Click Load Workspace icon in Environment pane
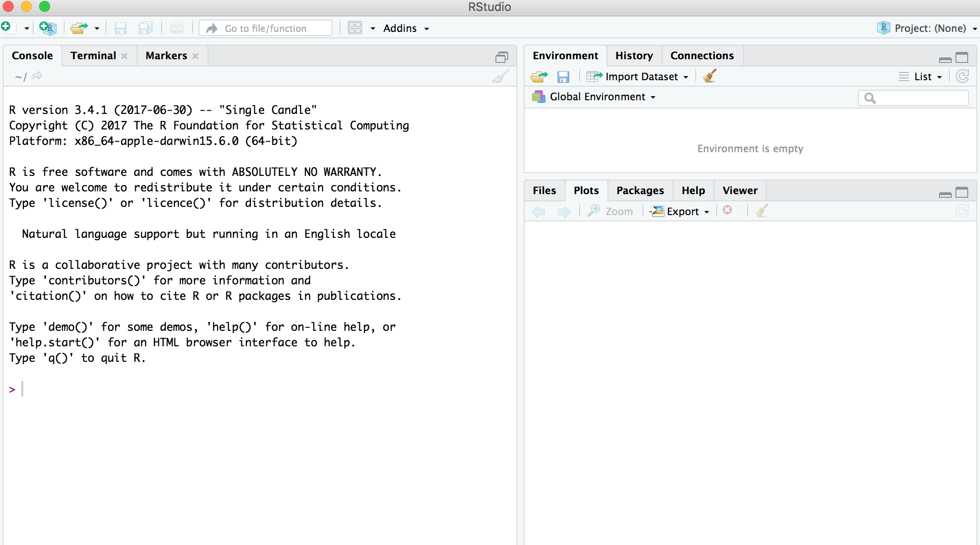 pyautogui.click(x=539, y=77)
